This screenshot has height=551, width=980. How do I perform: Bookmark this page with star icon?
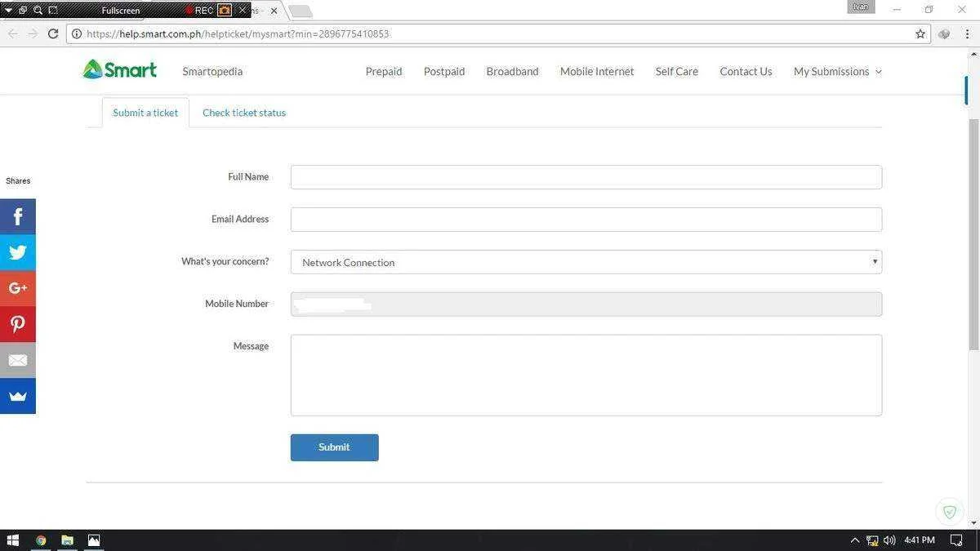920,33
